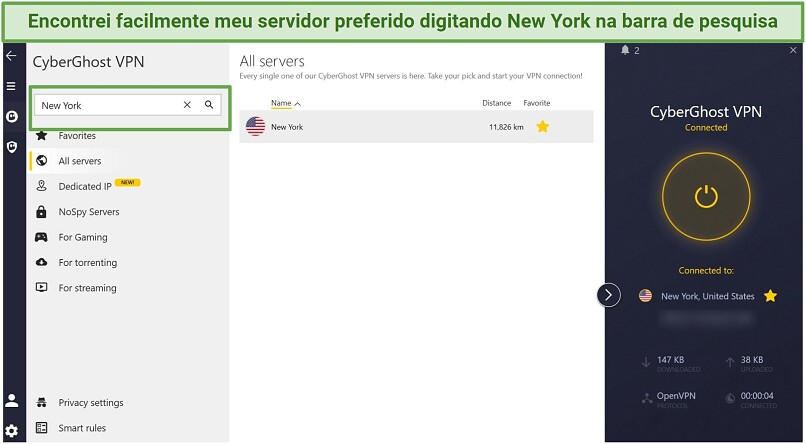Click the US flag in connection panel
This screenshot has height=444, width=806.
(x=646, y=296)
